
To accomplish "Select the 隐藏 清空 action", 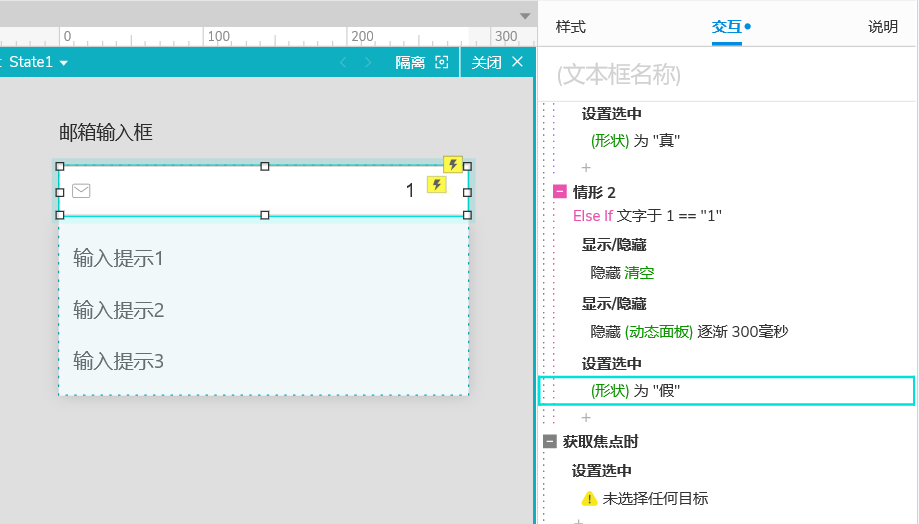I will [622, 273].
